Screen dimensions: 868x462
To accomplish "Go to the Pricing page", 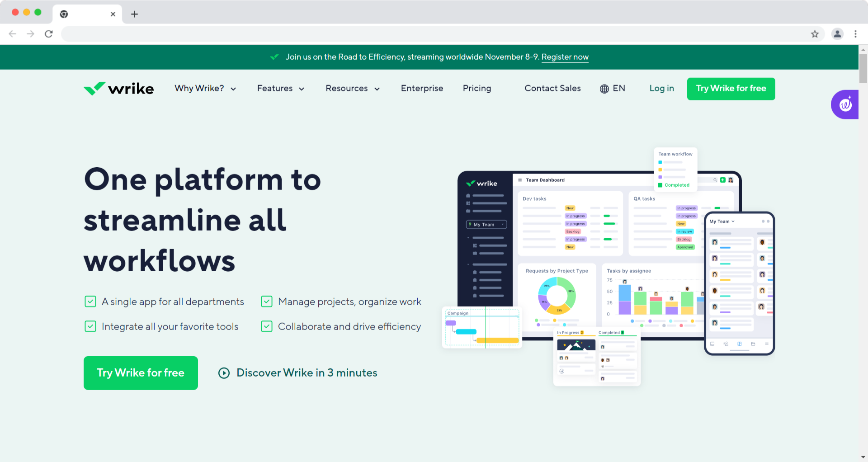I will 477,89.
